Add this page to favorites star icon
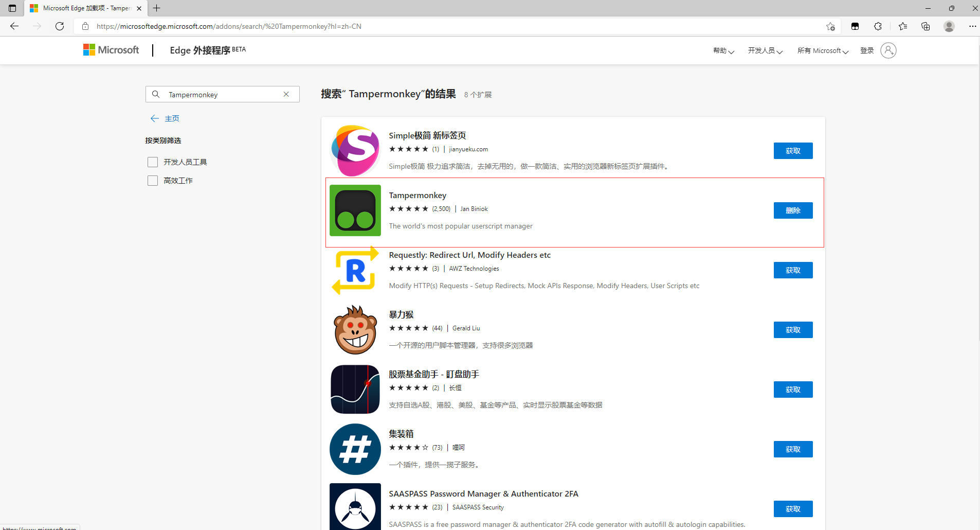980x530 pixels. pos(830,26)
